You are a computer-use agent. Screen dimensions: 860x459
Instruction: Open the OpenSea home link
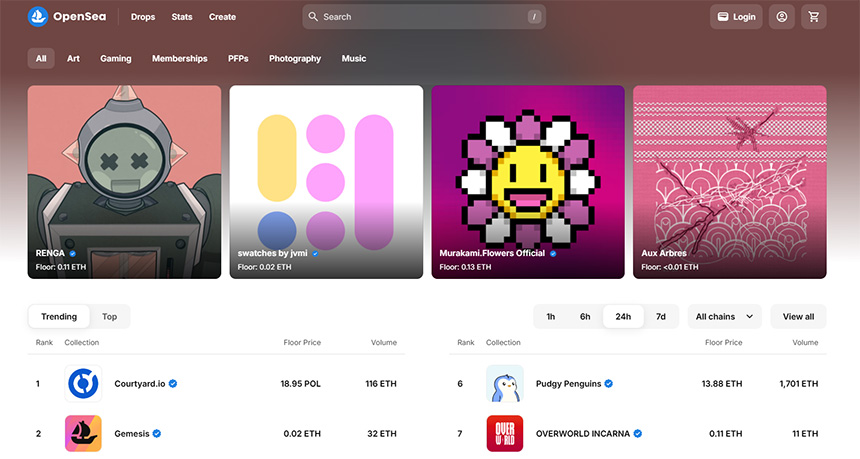pyautogui.click(x=67, y=16)
